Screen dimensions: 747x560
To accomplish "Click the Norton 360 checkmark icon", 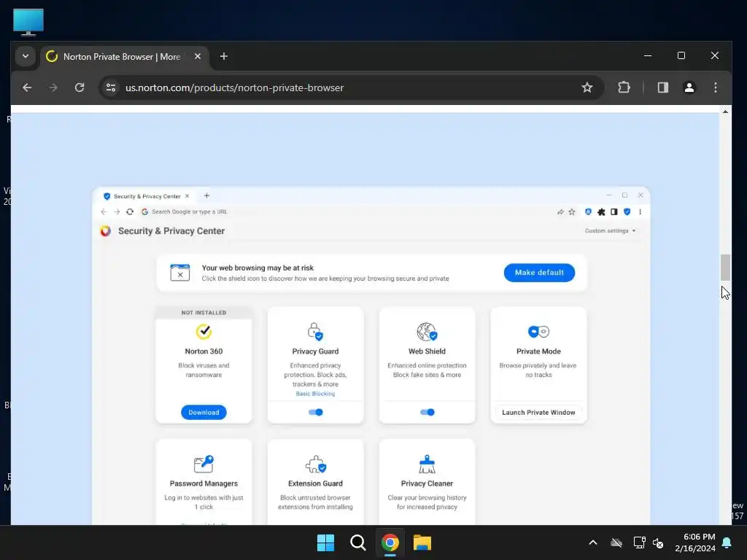I will pos(204,332).
